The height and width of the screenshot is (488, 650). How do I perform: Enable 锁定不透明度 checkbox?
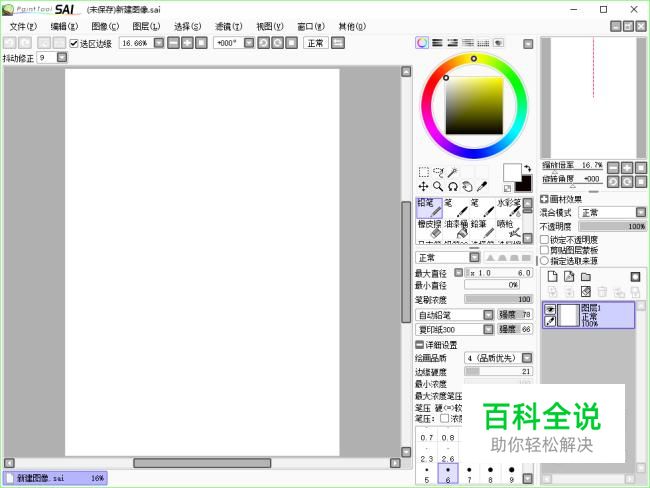544,239
